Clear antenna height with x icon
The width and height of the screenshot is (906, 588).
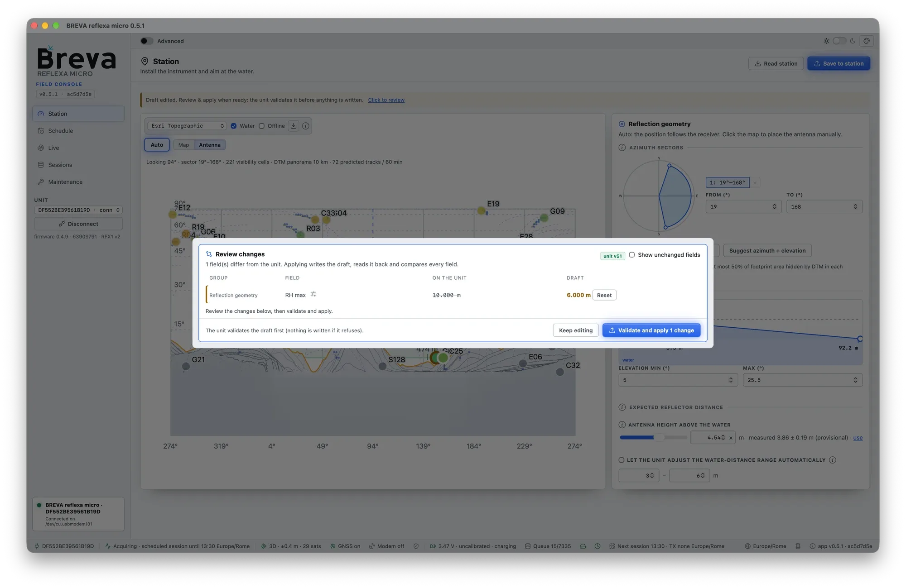731,438
